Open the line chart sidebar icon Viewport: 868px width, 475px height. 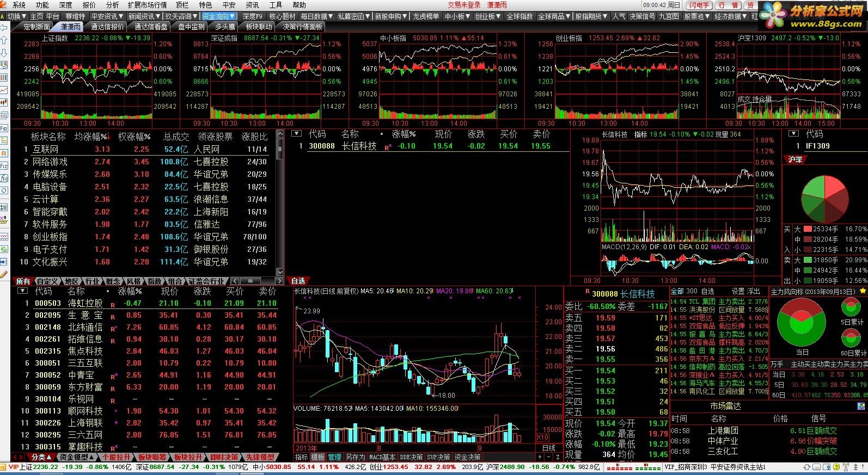coord(4,90)
